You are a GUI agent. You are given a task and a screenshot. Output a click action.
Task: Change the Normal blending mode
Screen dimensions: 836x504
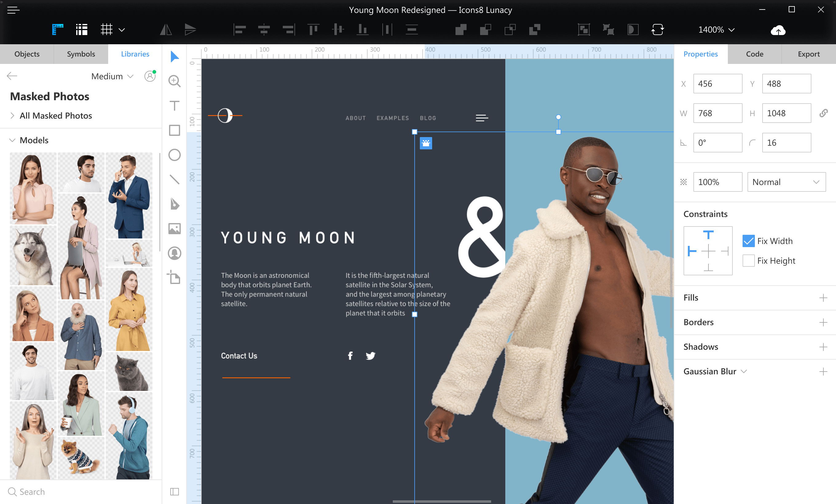(787, 182)
